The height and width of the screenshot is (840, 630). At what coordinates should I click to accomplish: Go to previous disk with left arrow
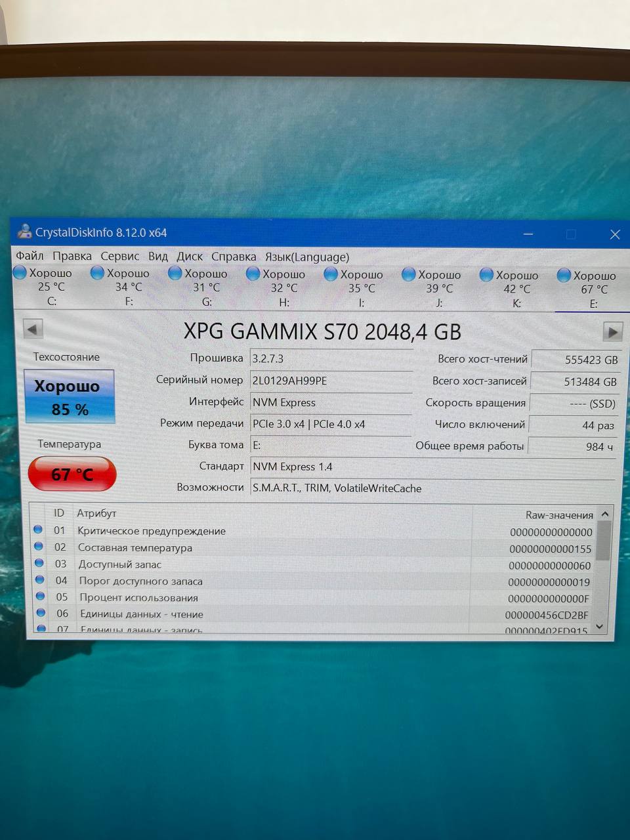pyautogui.click(x=33, y=328)
